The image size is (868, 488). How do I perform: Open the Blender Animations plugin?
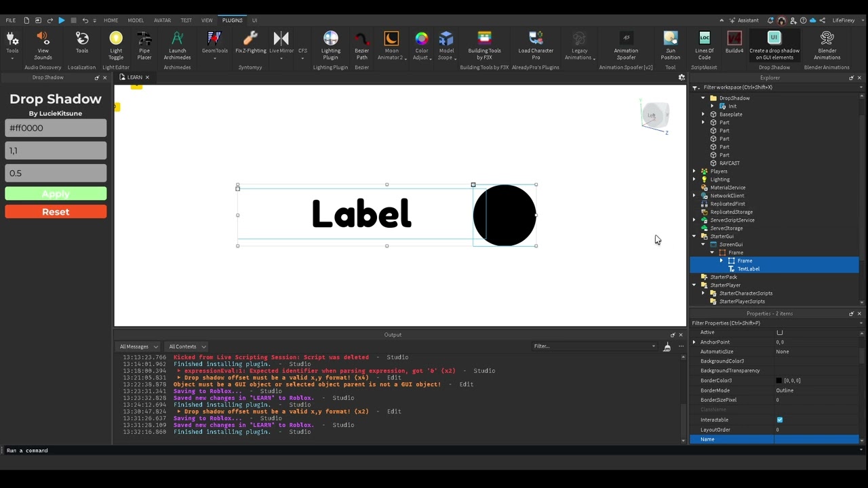(827, 45)
